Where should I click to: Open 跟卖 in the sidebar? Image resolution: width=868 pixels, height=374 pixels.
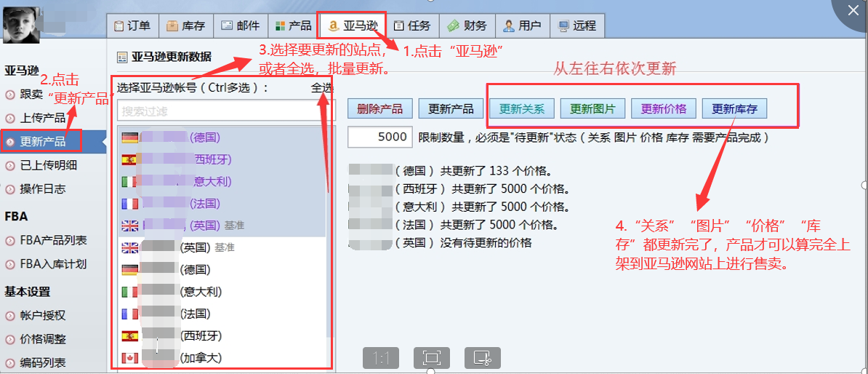pyautogui.click(x=31, y=94)
